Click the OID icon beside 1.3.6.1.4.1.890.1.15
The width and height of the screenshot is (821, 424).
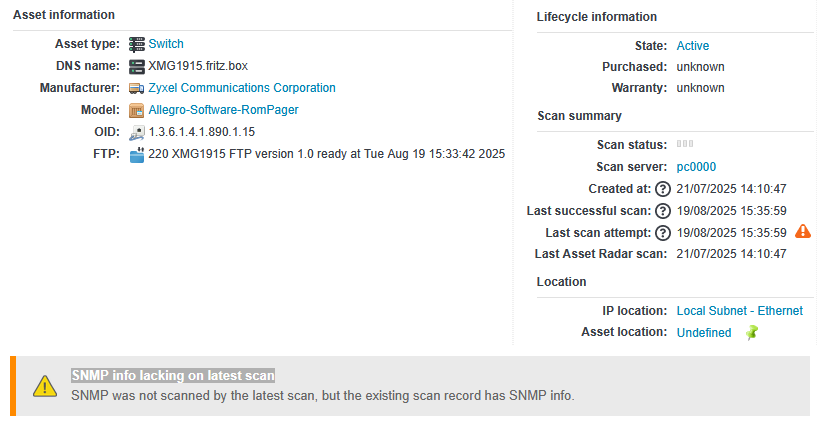137,132
